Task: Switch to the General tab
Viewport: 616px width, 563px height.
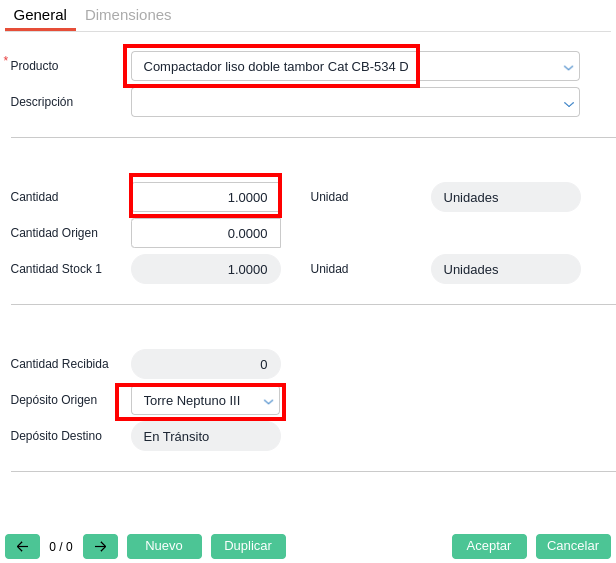Action: point(40,15)
